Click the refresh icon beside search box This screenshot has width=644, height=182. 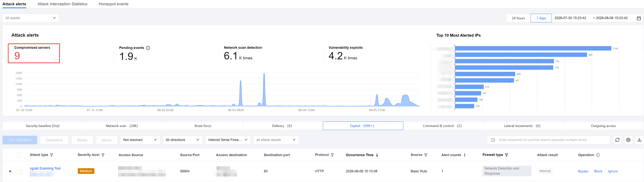(617, 140)
